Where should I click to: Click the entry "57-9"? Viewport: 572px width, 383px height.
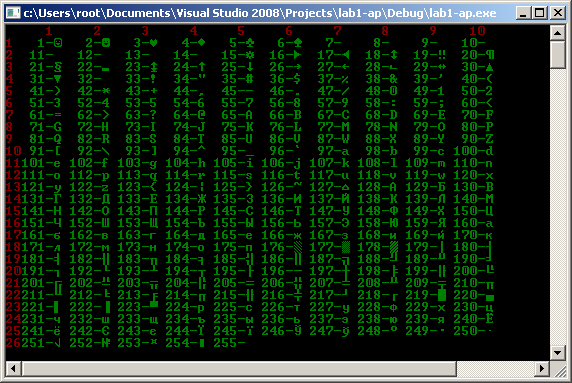coord(333,103)
